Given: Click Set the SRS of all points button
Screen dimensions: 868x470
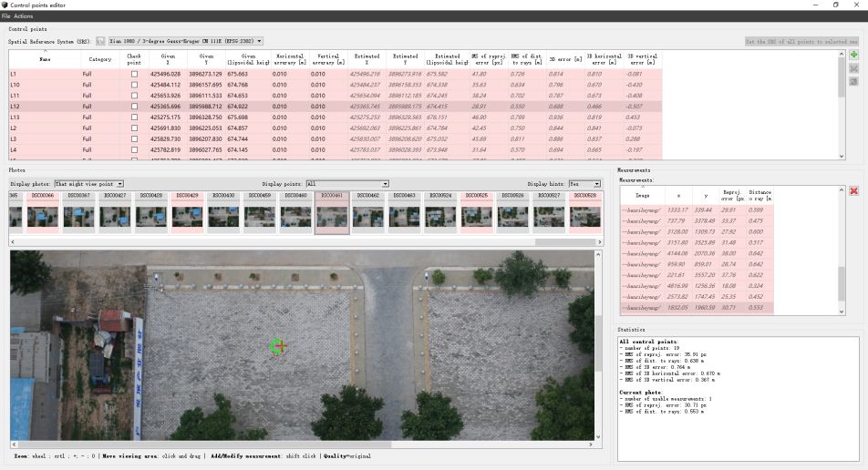Looking at the screenshot, I should 801,41.
